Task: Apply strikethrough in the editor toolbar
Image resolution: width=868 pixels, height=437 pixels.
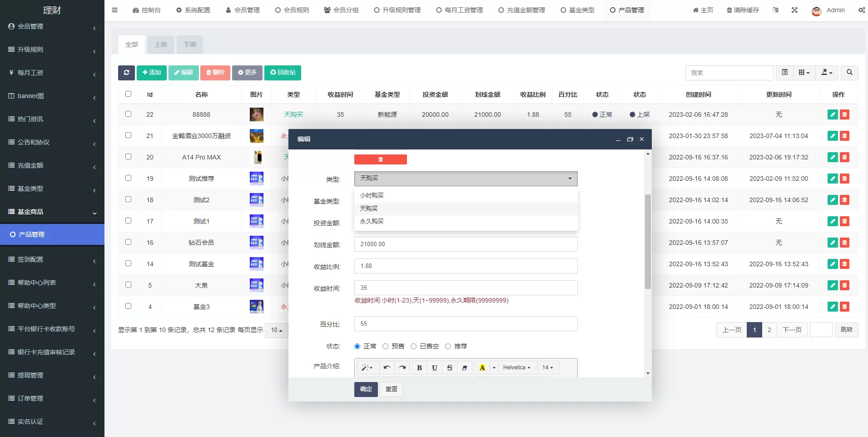Action: click(449, 367)
